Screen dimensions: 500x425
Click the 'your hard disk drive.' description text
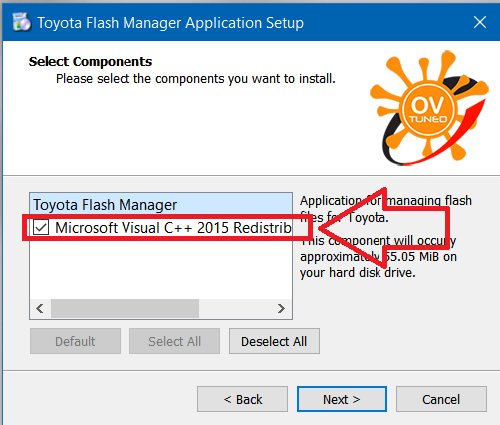coord(358,273)
